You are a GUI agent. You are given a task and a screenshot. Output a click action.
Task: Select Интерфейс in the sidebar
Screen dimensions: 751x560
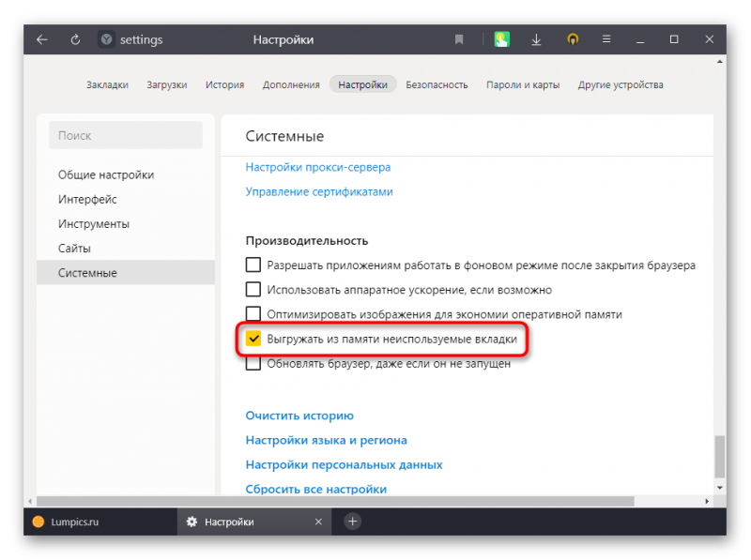coord(87,200)
